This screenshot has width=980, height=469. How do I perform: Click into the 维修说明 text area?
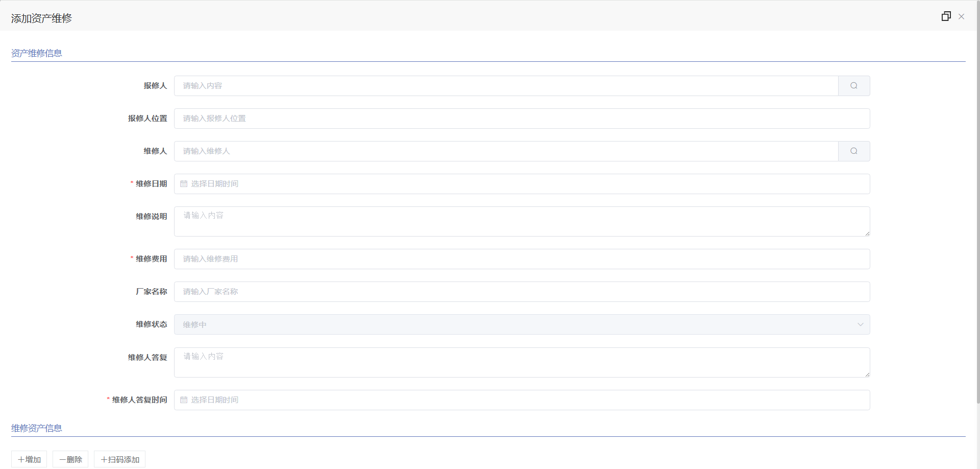pyautogui.click(x=522, y=222)
